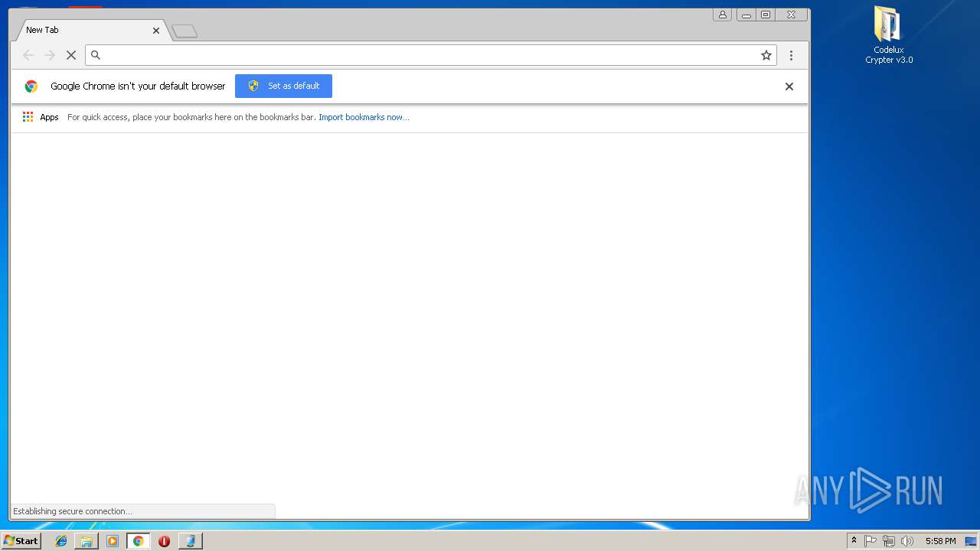Click Show desktop button in tray
Viewport: 980px width, 551px height.
(x=971, y=541)
